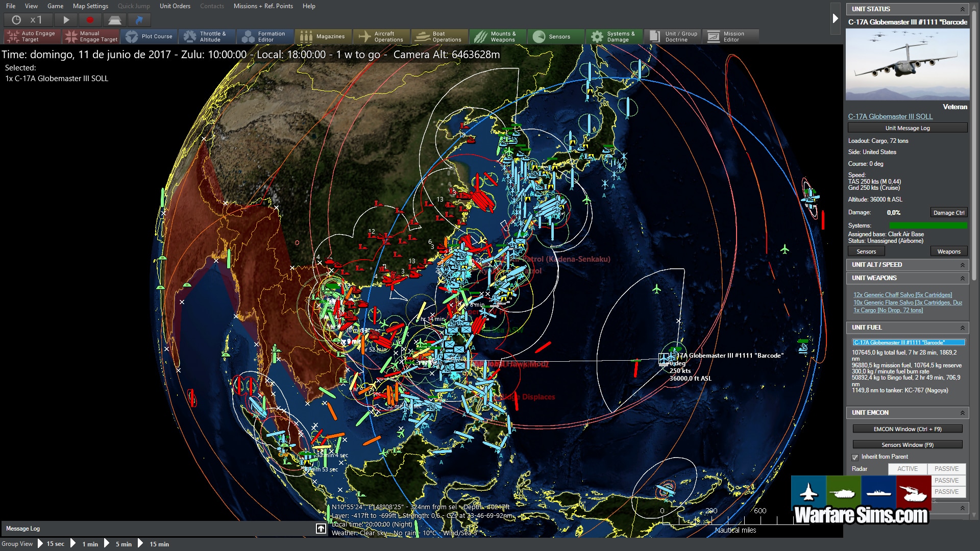The image size is (980, 551).
Task: Open Boat Operations
Action: (x=440, y=36)
